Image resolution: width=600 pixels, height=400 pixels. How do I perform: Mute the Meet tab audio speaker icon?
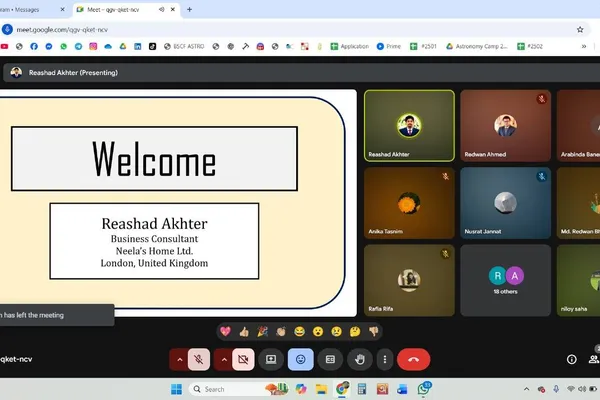point(161,10)
